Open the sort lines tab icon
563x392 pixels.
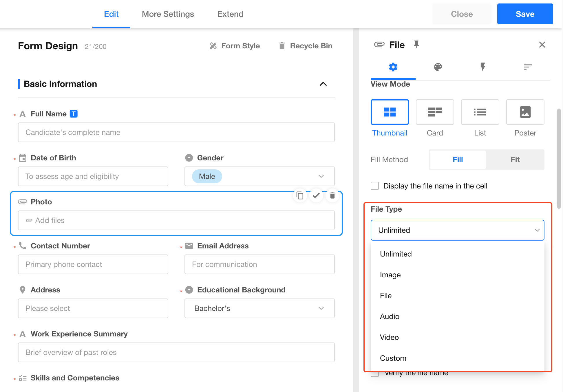tap(527, 67)
